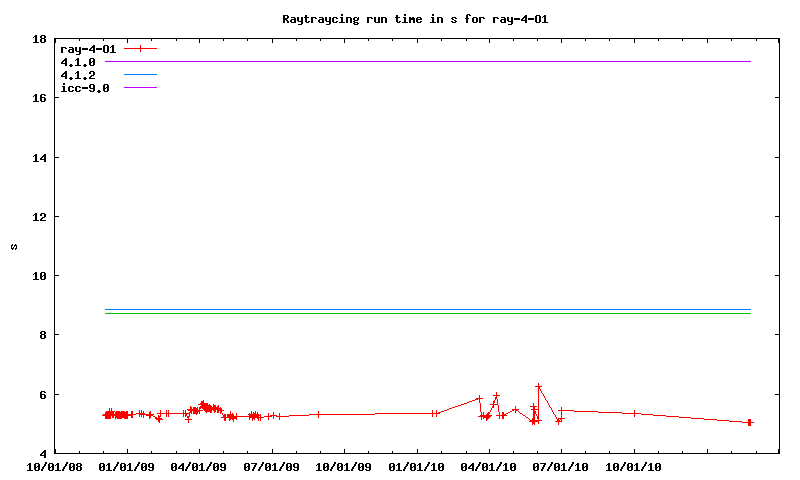The height and width of the screenshot is (480, 800).
Task: Click the blue 4.1.2 legend line sample
Action: click(140, 75)
